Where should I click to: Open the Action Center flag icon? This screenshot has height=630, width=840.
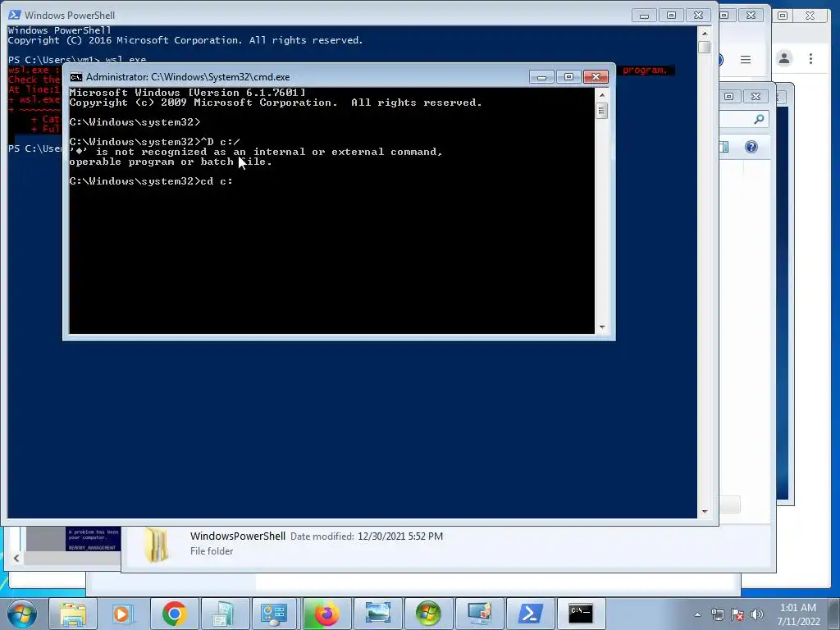[x=737, y=614]
